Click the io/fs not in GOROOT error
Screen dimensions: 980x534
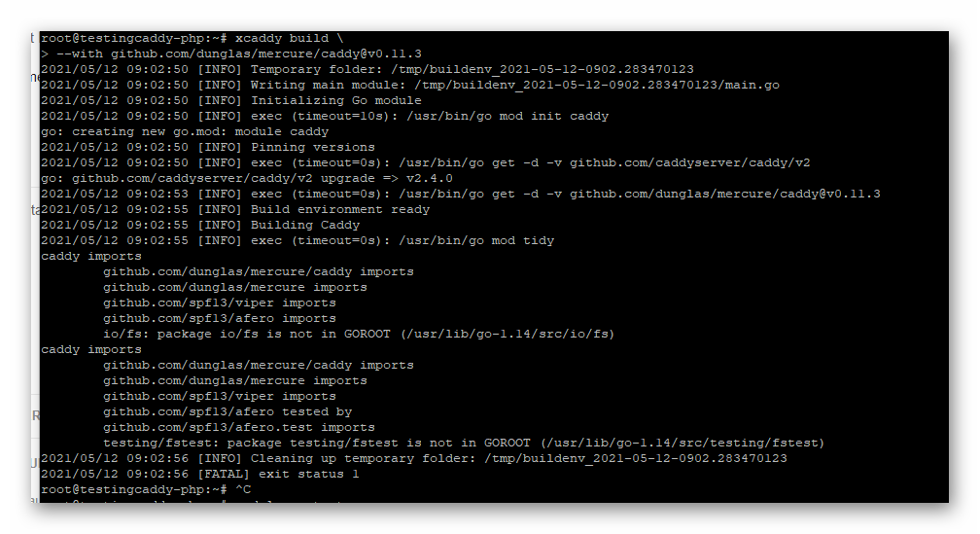point(359,334)
